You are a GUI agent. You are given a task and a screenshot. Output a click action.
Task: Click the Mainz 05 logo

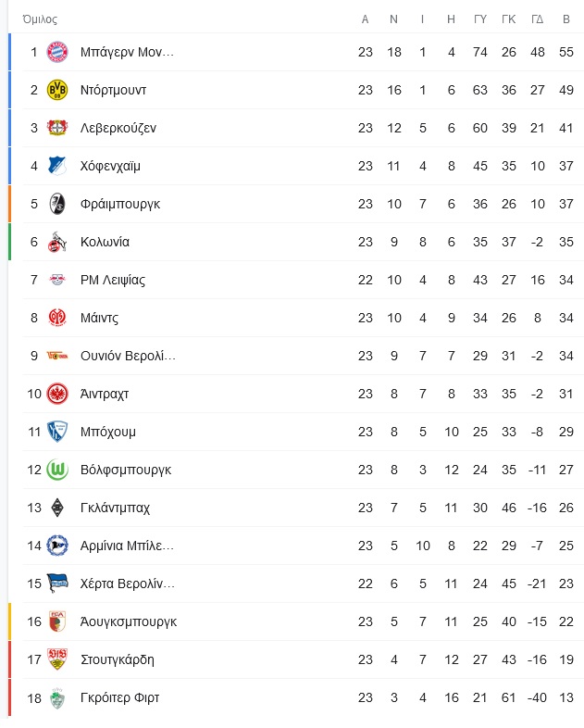coord(57,318)
